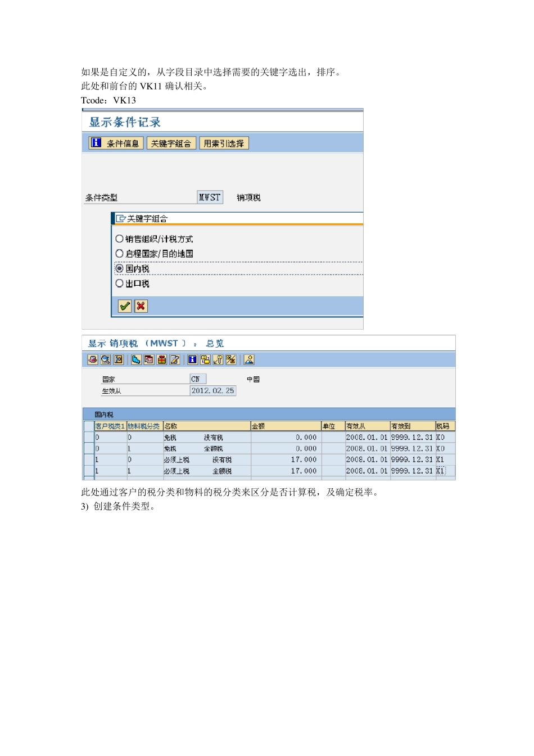Select row selector for 免税 全额税 row
The width and height of the screenshot is (534, 756).
pos(89,448)
